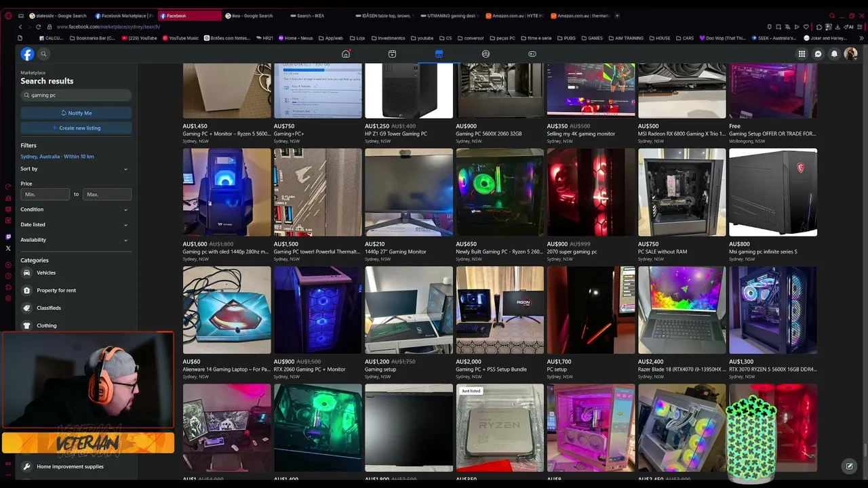Go back with the browser back arrow
868x488 pixels.
click(x=20, y=27)
